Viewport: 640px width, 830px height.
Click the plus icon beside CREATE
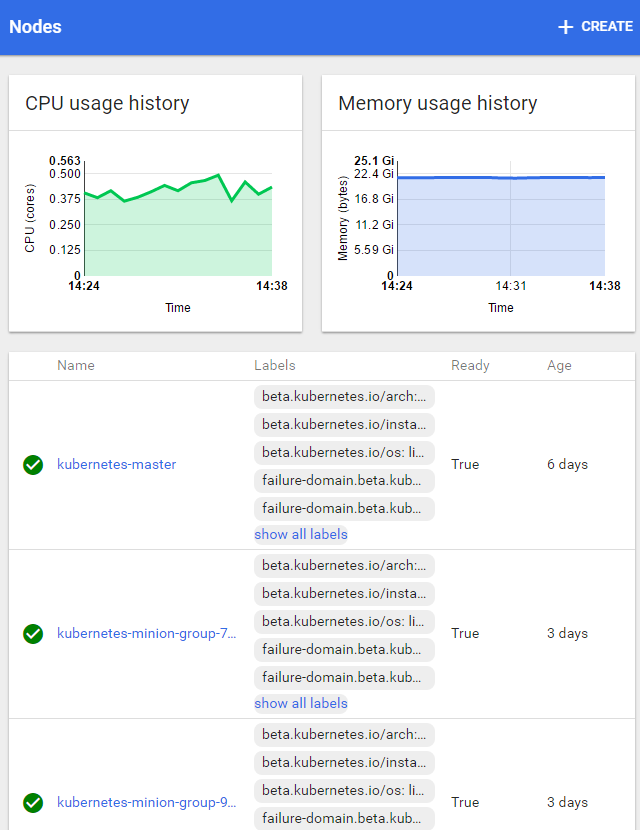pyautogui.click(x=565, y=27)
